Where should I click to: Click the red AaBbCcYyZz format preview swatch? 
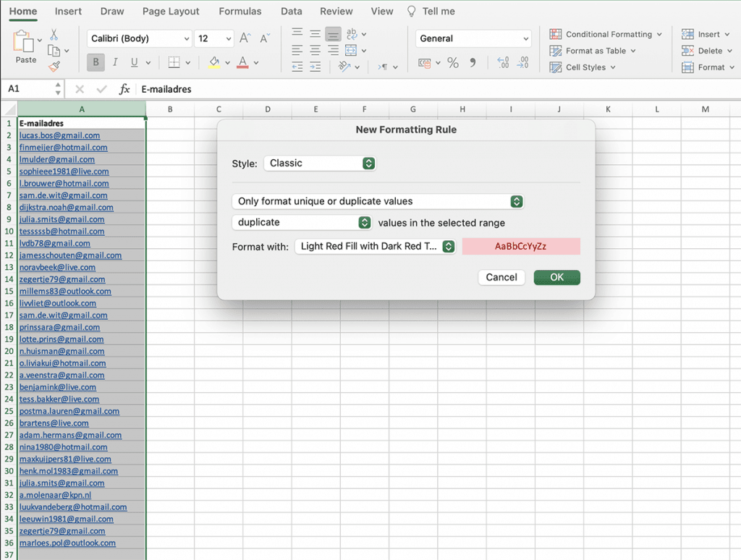[x=521, y=247]
